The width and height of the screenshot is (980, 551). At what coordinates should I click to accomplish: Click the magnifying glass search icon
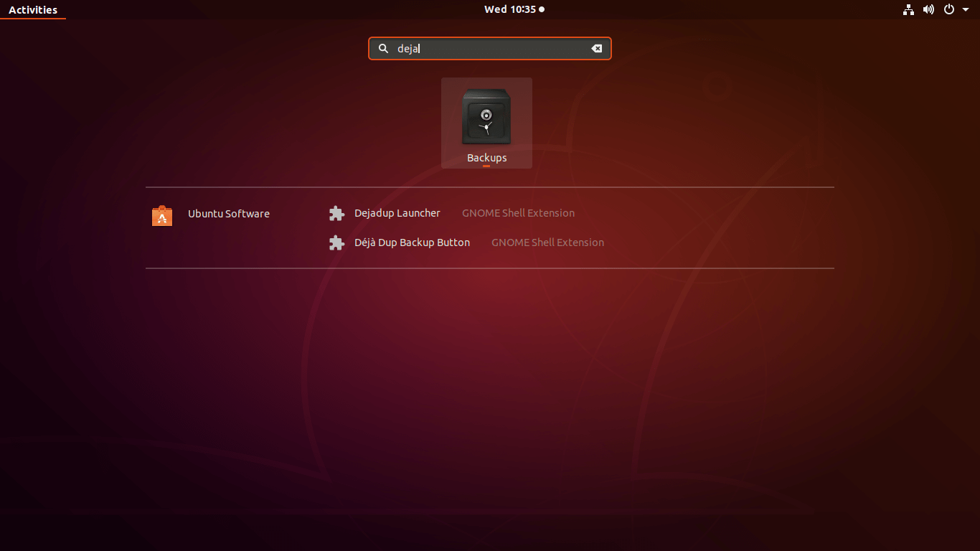pos(384,49)
